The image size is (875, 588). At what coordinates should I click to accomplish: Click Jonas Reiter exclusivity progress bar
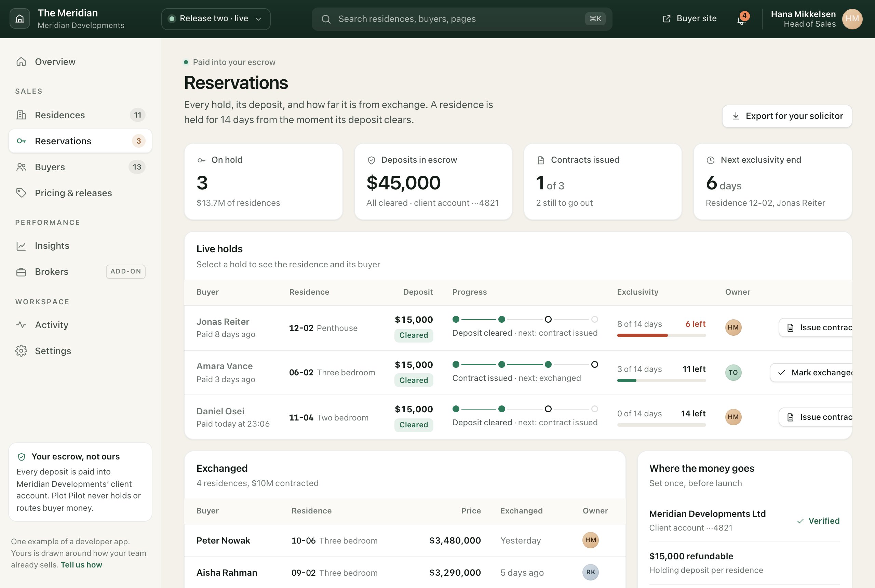661,335
